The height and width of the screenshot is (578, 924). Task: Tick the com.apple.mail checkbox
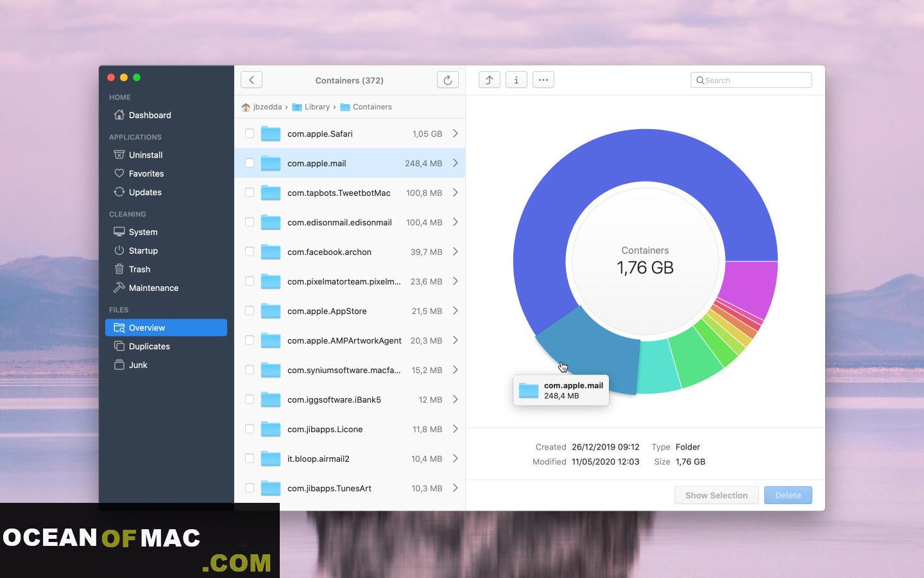click(250, 163)
